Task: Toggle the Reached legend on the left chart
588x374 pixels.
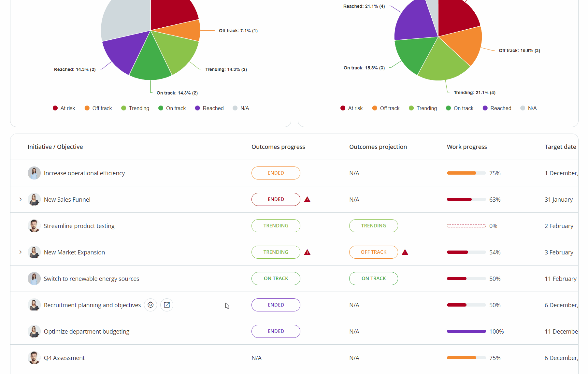Action: pos(209,108)
